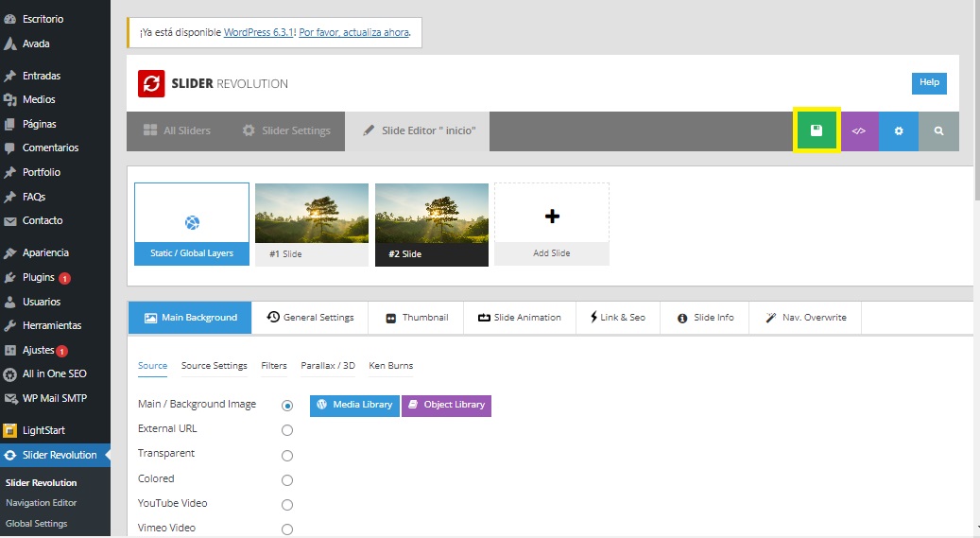Viewport: 980px width, 538px height.
Task: Click the WordPress 6.3.1 update link
Action: tap(259, 32)
